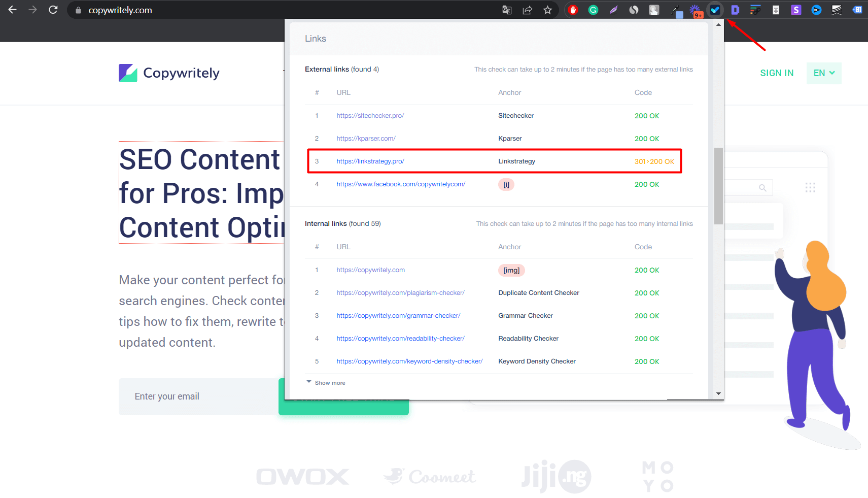Open the hand pointer extension icon
This screenshot has width=868, height=498.
(x=654, y=10)
